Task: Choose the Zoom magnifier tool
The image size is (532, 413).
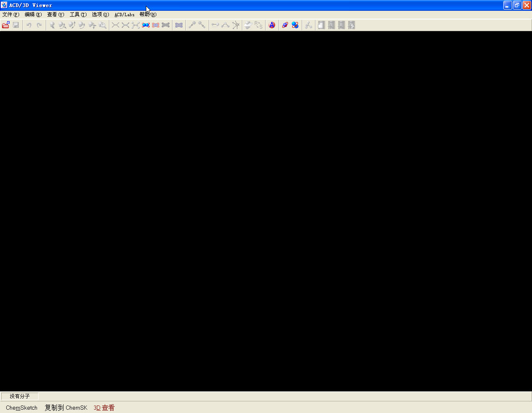Action: pos(102,25)
